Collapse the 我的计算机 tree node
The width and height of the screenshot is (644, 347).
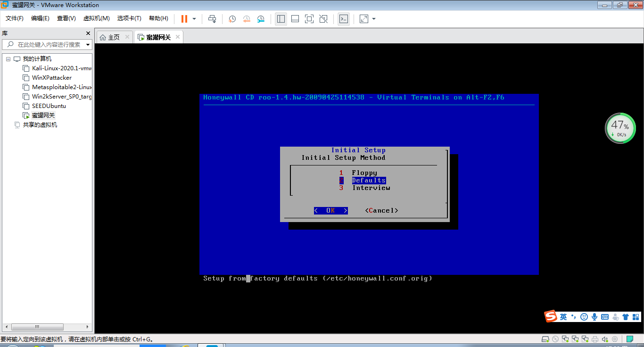(8, 59)
